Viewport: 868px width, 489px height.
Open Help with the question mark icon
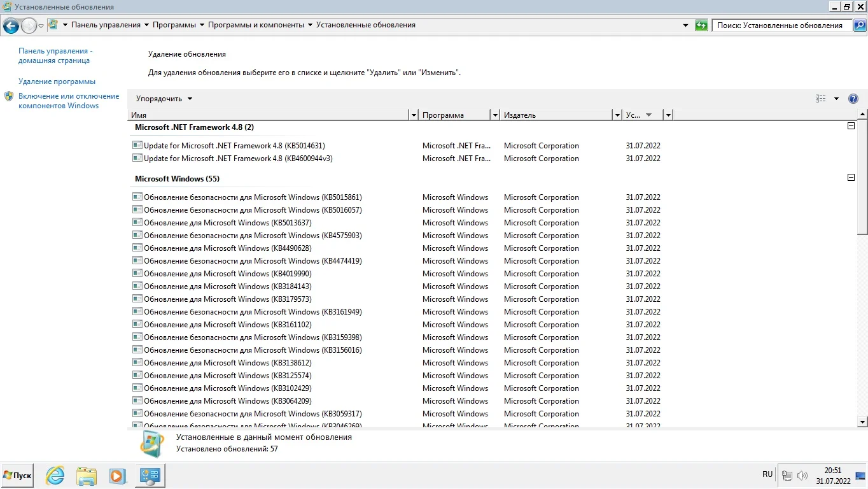pyautogui.click(x=853, y=99)
